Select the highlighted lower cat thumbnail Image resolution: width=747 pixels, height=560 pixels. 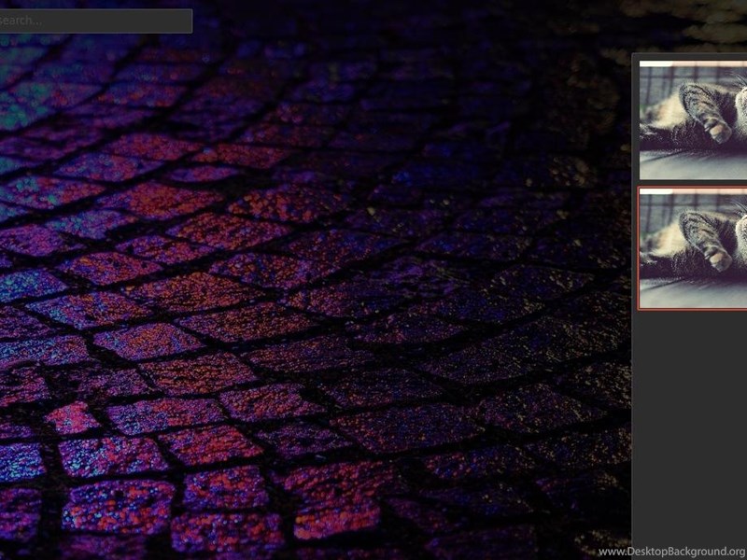click(693, 248)
